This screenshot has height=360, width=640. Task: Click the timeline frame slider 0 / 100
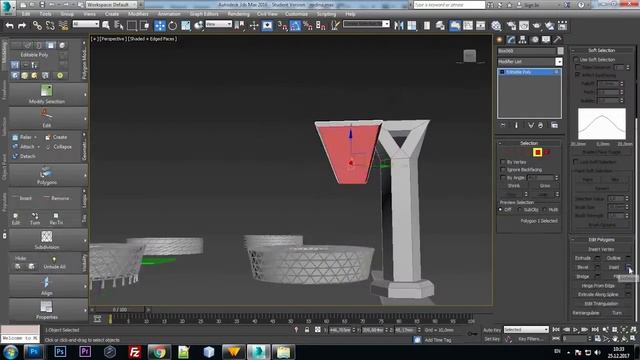pyautogui.click(x=120, y=310)
